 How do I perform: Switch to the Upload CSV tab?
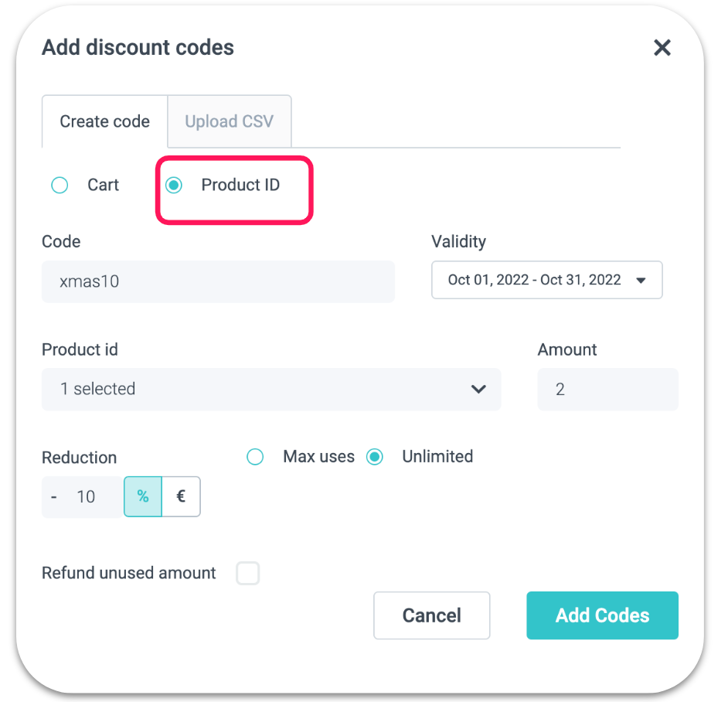pyautogui.click(x=229, y=121)
